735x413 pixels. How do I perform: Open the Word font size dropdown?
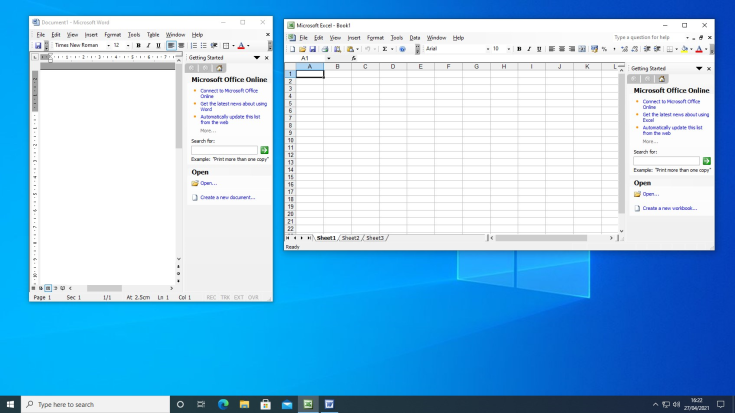128,45
